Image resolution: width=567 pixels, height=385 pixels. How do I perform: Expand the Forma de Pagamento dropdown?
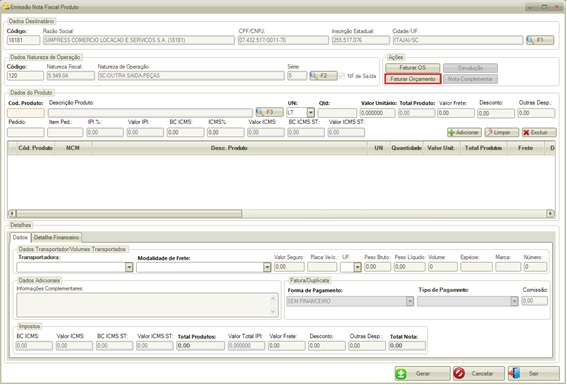(409, 301)
